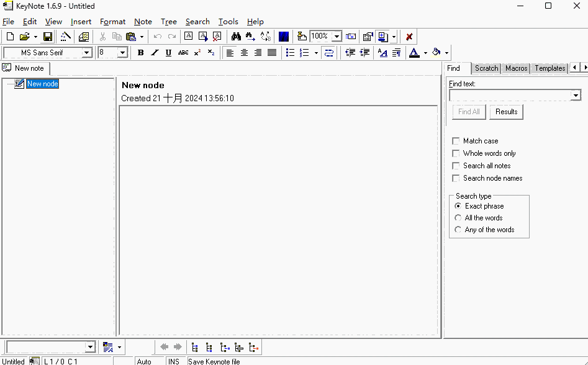Toggle Italic text formatting
The height and width of the screenshot is (365, 588).
[x=155, y=53]
